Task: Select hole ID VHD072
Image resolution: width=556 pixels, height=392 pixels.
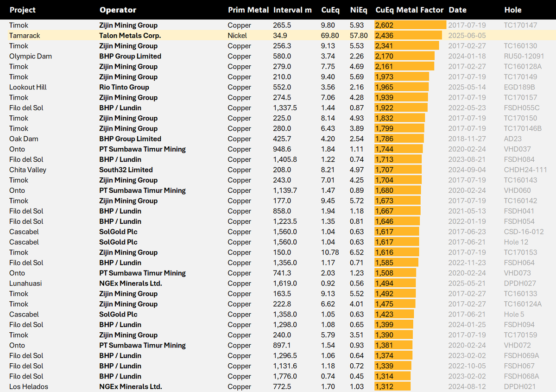Action: click(x=517, y=345)
